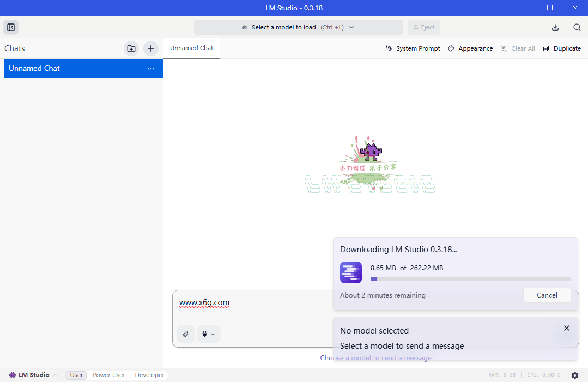Select User mode in the status bar
Image resolution: width=588 pixels, height=382 pixels.
[76, 375]
